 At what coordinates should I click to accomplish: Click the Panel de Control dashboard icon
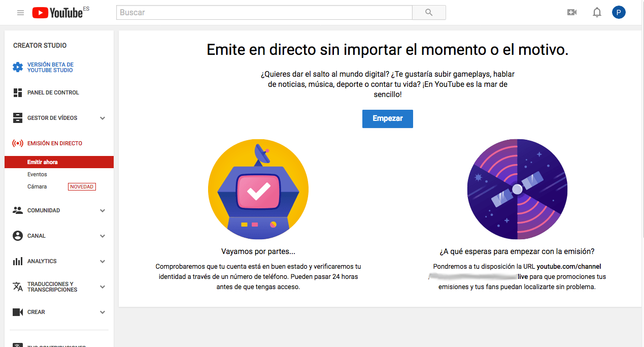point(18,92)
